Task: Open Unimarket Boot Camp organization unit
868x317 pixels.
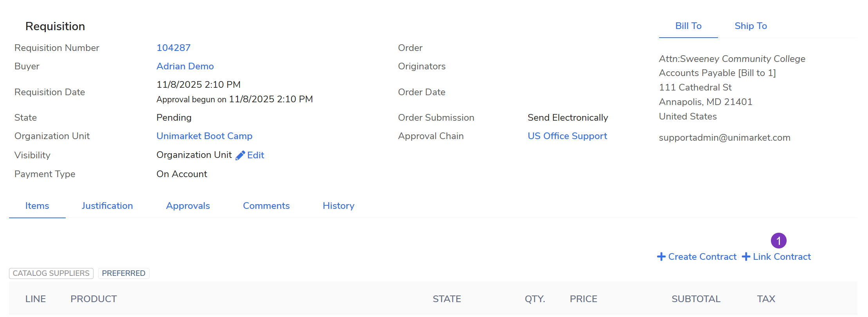Action: pyautogui.click(x=204, y=136)
